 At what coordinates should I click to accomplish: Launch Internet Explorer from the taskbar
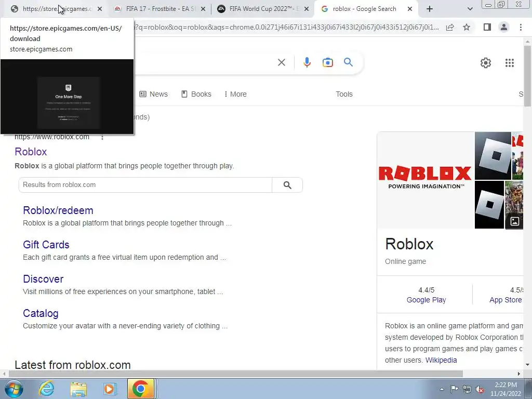point(46,389)
